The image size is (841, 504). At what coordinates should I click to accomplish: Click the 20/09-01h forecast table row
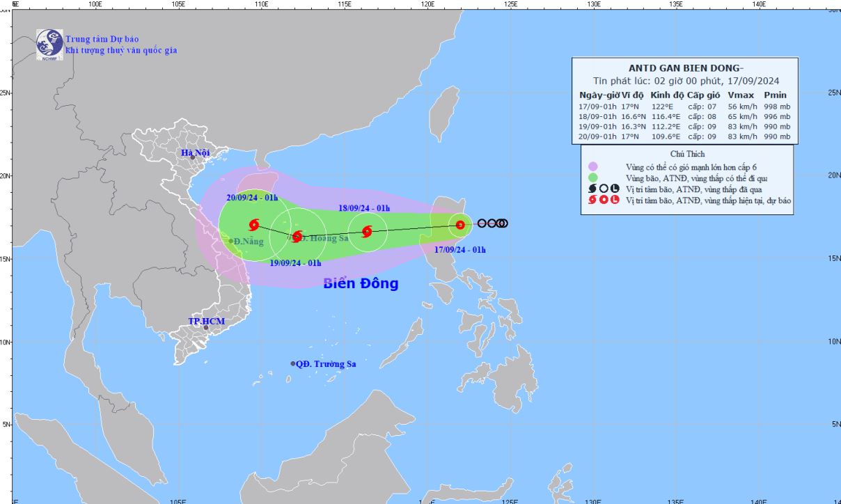pyautogui.click(x=684, y=137)
